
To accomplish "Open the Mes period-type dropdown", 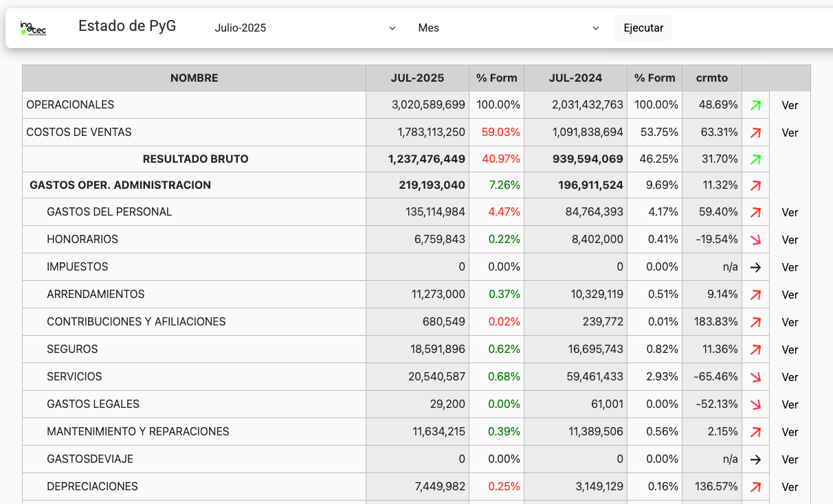I will click(x=509, y=28).
